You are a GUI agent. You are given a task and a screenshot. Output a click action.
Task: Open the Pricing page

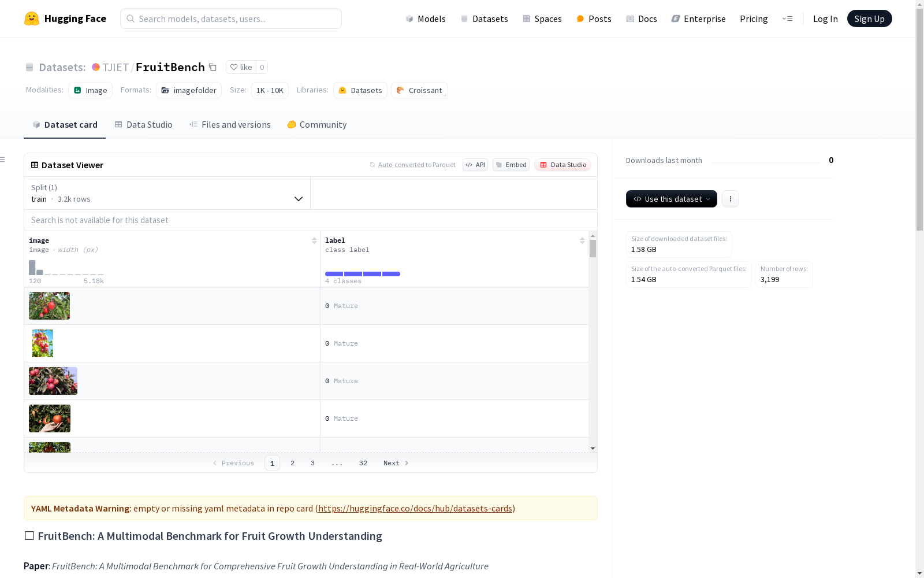(x=754, y=18)
